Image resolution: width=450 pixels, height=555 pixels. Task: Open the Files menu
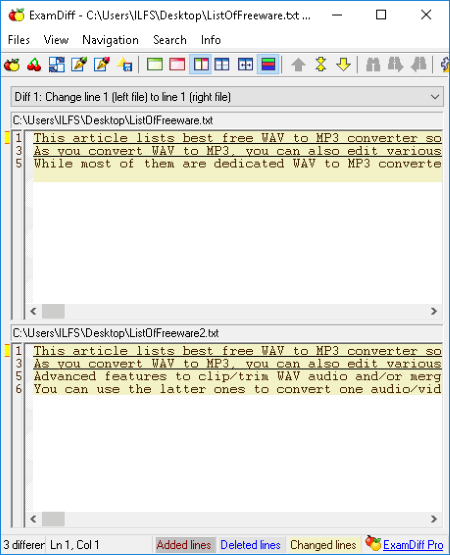pyautogui.click(x=19, y=40)
